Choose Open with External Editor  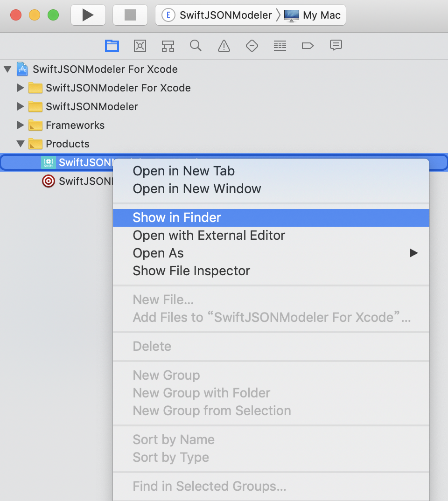click(x=271, y=236)
